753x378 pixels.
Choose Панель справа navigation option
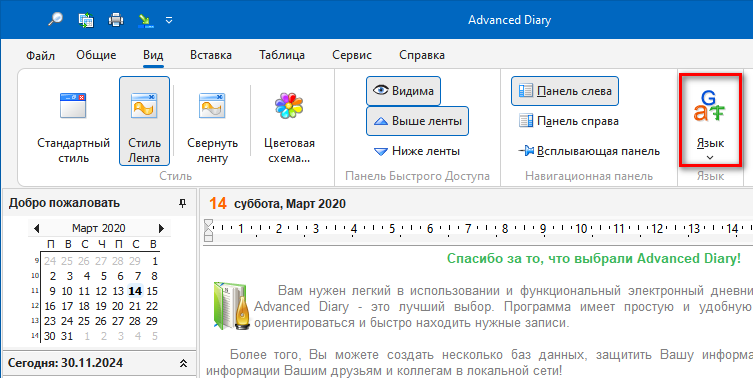tap(569, 121)
